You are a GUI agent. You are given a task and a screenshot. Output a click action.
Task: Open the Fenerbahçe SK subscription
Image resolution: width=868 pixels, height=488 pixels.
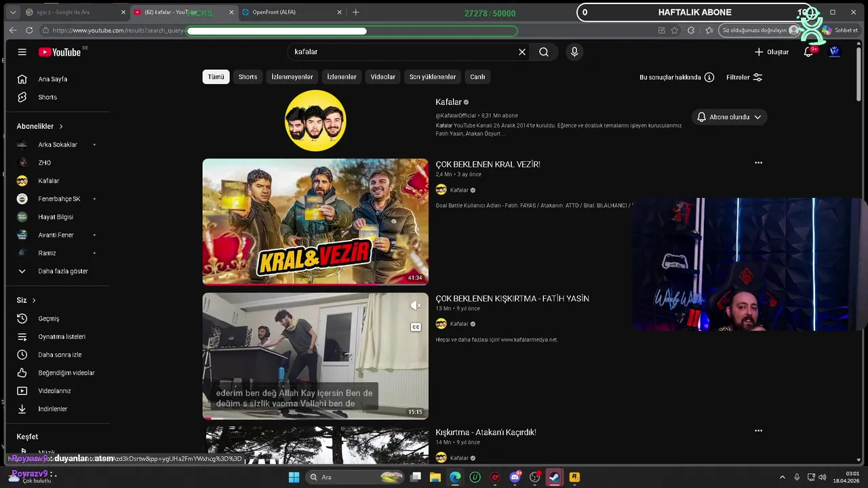(x=58, y=199)
